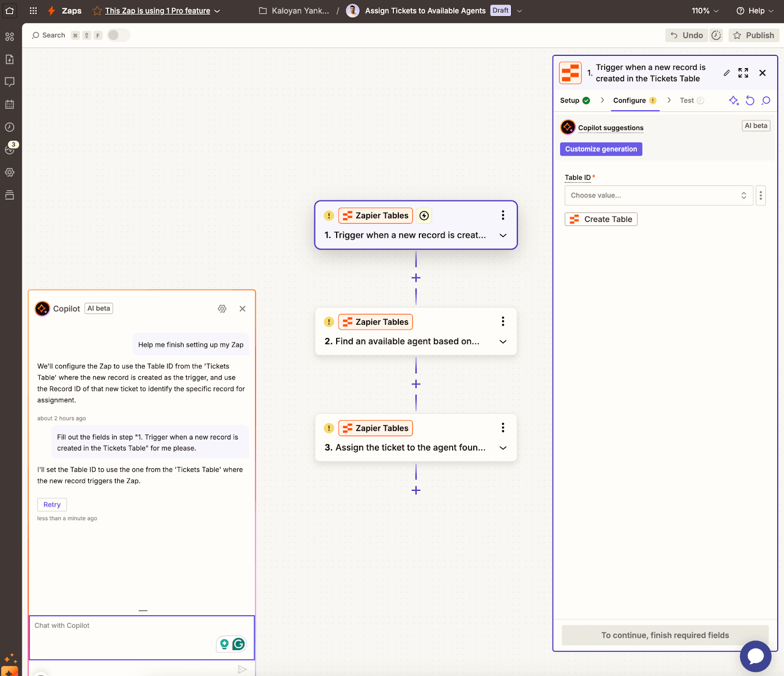Click the Copilot suggestions link
Viewport: 784px width, 676px height.
611,128
